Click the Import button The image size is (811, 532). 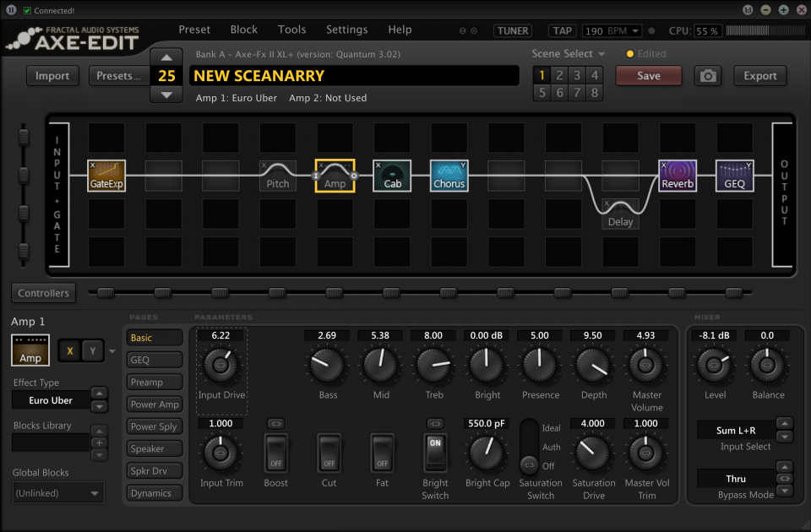click(x=52, y=75)
